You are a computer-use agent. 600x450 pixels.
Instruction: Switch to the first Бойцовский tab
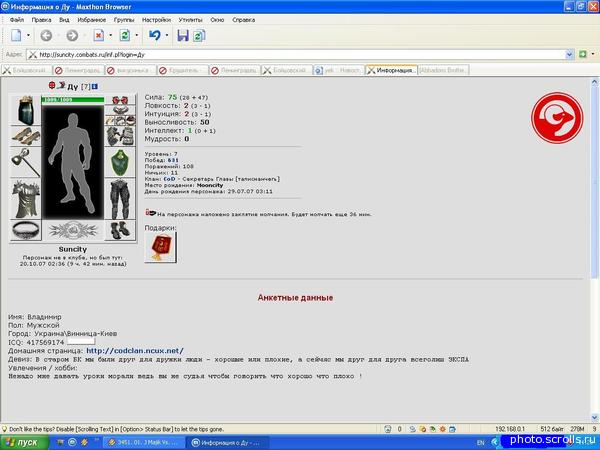[27, 70]
